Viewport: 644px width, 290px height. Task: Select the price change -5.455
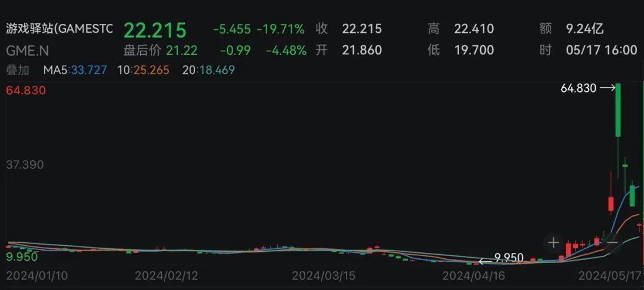tap(231, 29)
